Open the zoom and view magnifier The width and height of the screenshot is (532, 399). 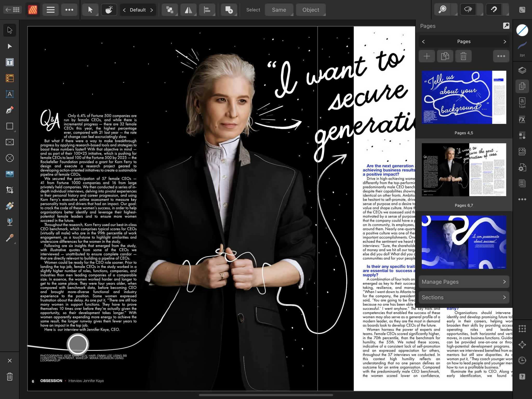pos(442,10)
